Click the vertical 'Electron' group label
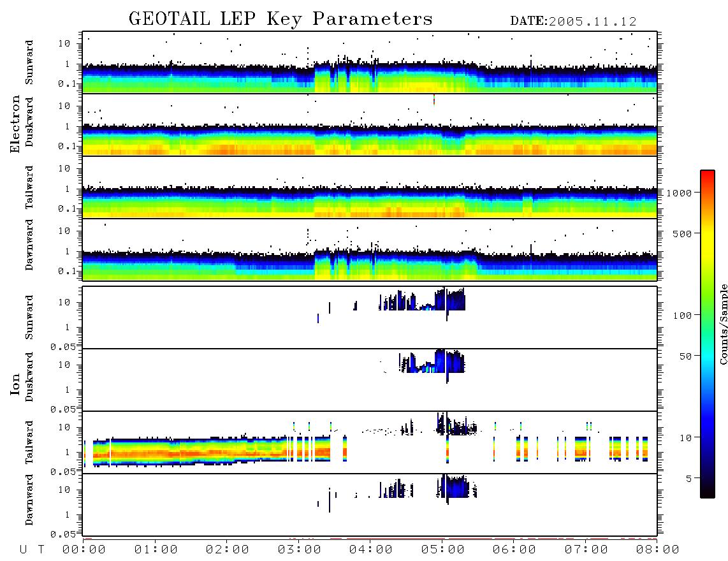Viewport: 728px width, 561px height. (15, 124)
